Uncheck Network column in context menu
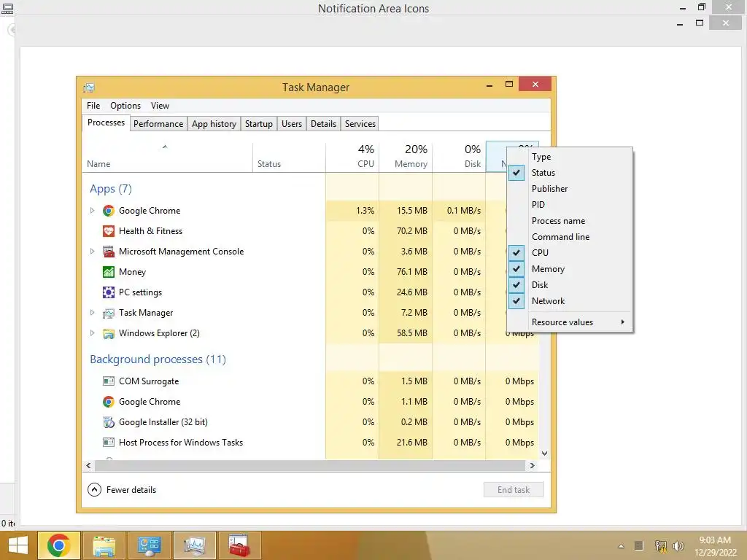 tap(570, 301)
